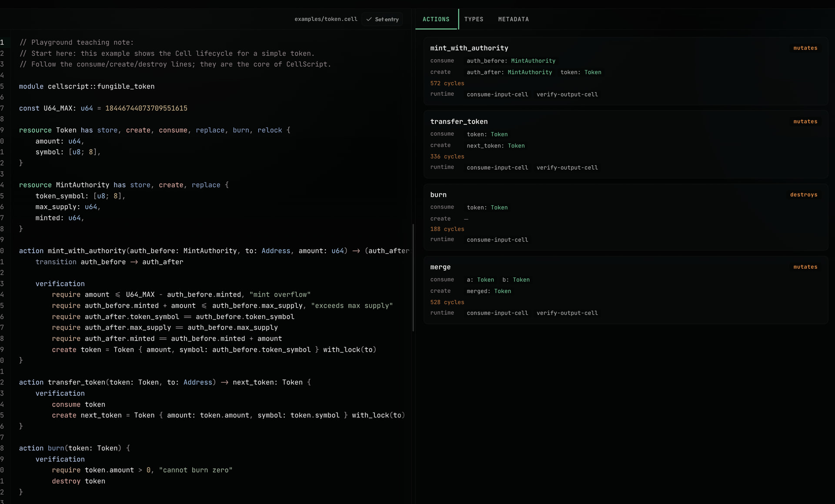
Task: Select the transfer_token action card title
Action: (459, 121)
